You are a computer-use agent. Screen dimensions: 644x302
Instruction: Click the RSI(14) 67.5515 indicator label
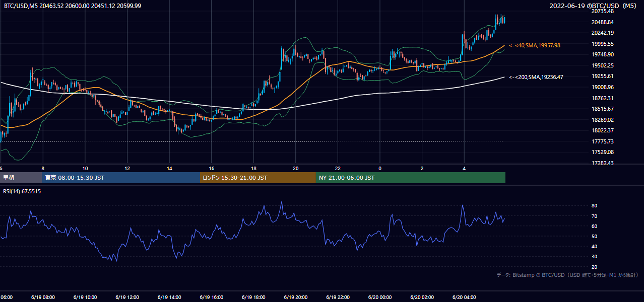[x=22, y=191]
